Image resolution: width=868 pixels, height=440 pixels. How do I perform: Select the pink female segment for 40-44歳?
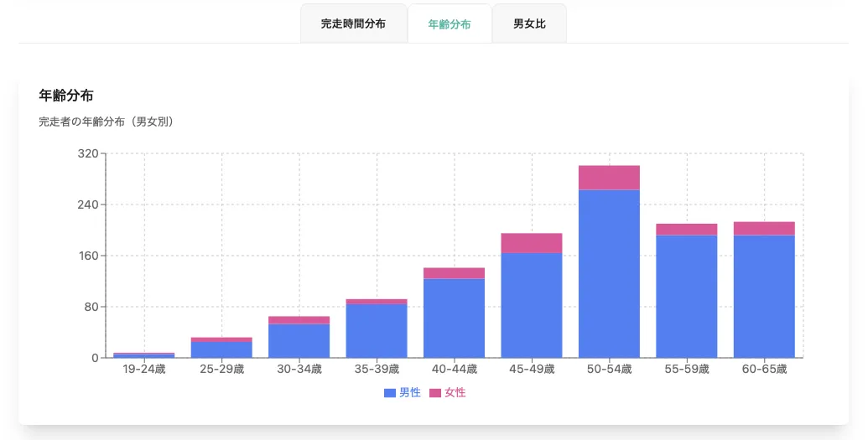(454, 273)
